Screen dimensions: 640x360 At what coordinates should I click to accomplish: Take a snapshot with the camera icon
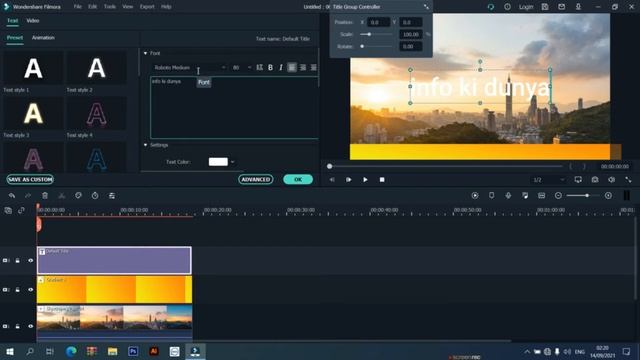pos(595,180)
